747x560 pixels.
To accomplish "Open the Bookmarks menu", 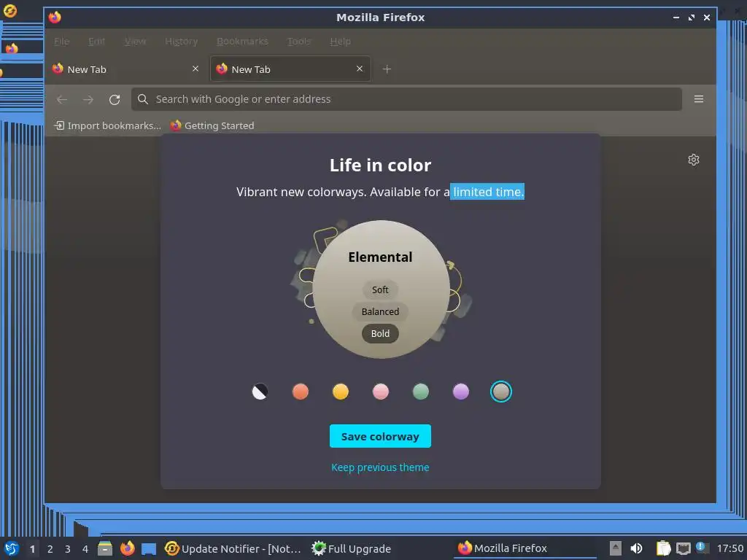I will (242, 42).
